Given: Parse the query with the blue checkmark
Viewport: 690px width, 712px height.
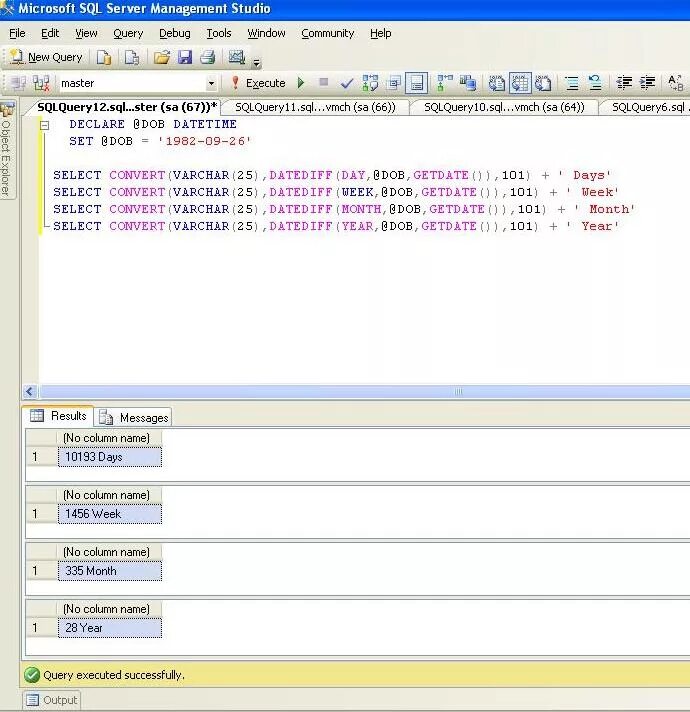Looking at the screenshot, I should click(x=347, y=83).
